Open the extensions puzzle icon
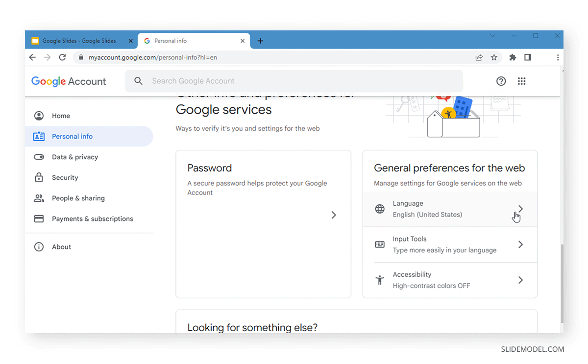The image size is (588, 364). pyautogui.click(x=513, y=57)
